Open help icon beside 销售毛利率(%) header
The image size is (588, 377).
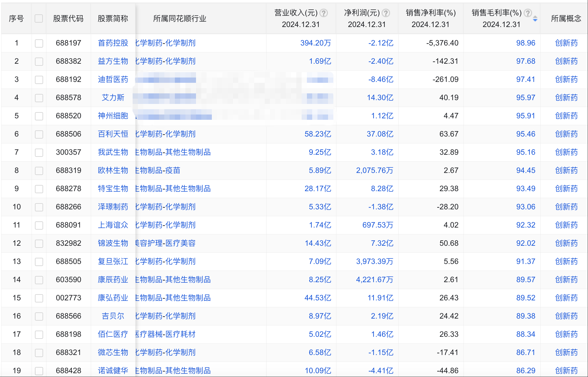coord(528,13)
